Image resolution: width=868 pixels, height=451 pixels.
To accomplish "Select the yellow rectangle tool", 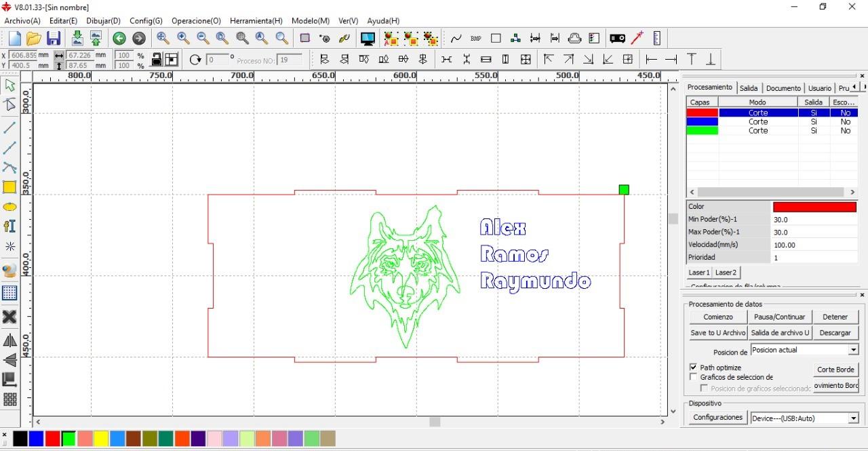I will coord(10,187).
